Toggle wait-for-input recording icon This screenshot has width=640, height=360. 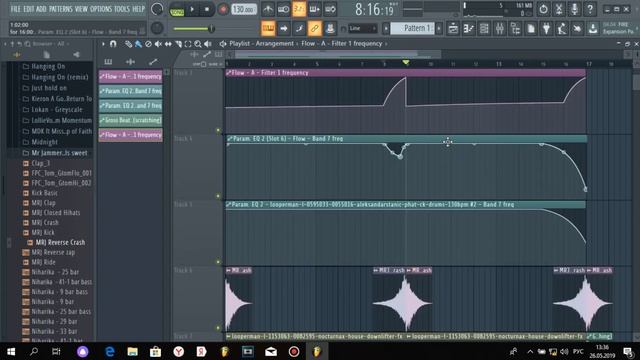[x=283, y=9]
